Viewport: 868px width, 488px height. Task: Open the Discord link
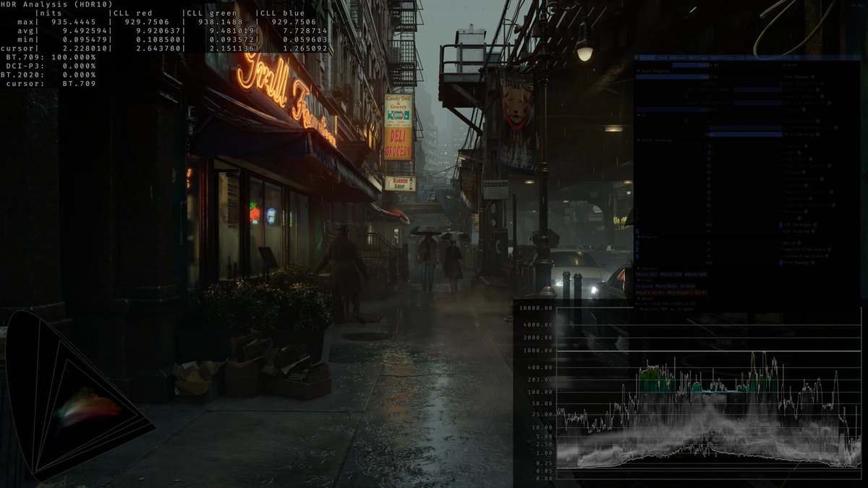pos(644,286)
